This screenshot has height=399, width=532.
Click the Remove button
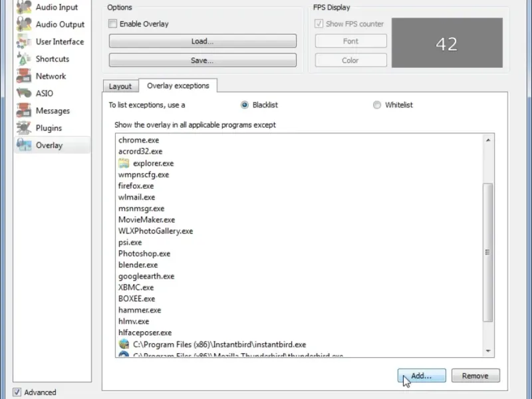(475, 376)
